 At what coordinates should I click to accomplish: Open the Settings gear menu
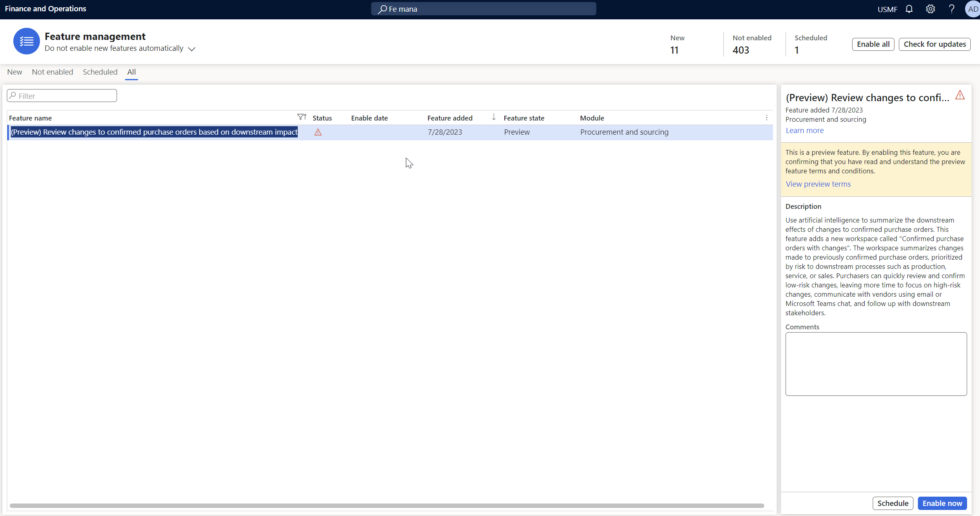pos(930,8)
